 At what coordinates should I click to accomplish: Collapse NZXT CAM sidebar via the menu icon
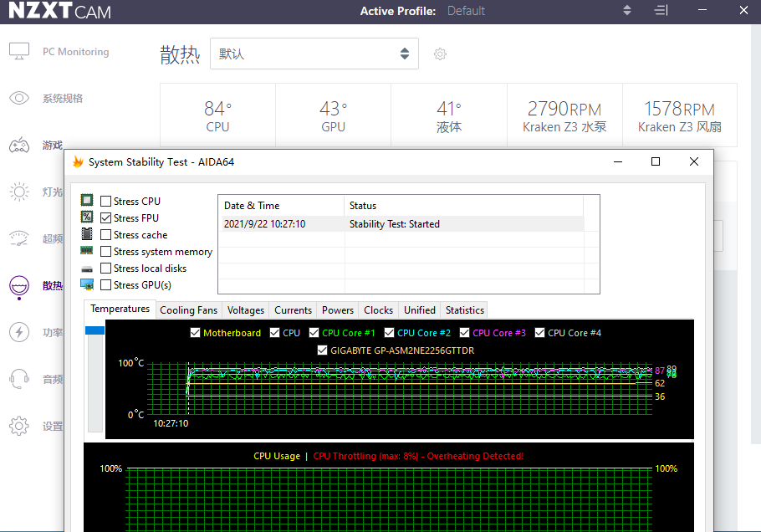click(x=661, y=11)
